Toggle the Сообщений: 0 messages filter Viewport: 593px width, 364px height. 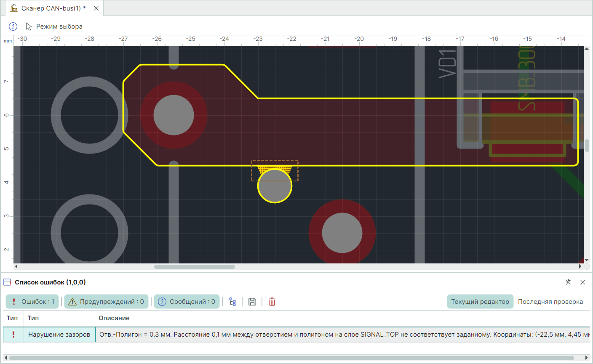[x=187, y=302]
